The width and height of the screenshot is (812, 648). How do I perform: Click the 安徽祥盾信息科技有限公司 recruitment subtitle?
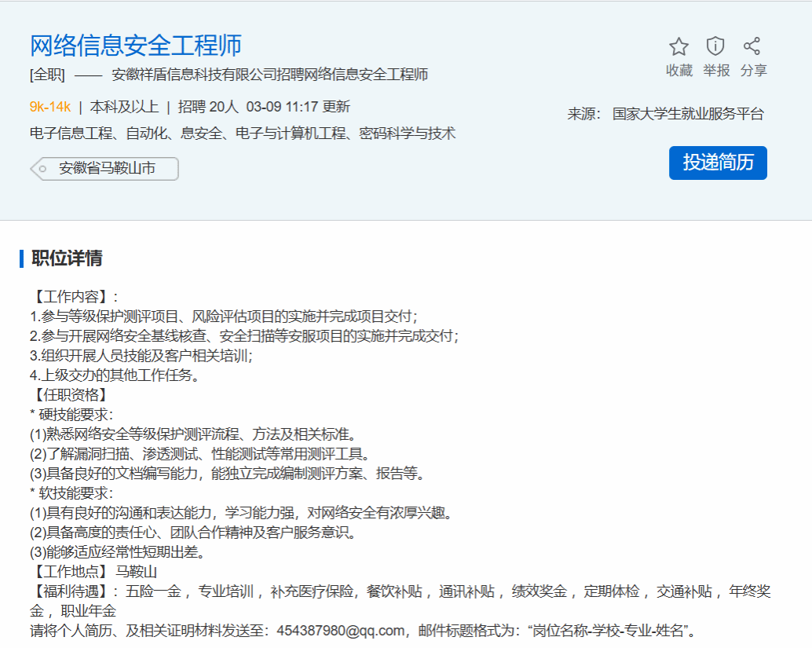269,75
